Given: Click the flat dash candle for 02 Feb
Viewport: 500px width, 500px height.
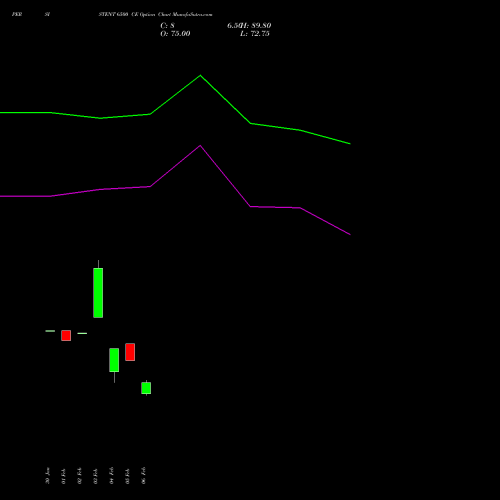Looking at the screenshot, I should (82, 333).
